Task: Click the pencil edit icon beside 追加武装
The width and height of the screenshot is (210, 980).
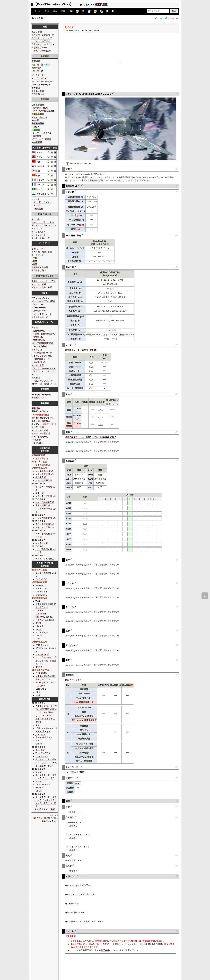Action: coord(75,460)
